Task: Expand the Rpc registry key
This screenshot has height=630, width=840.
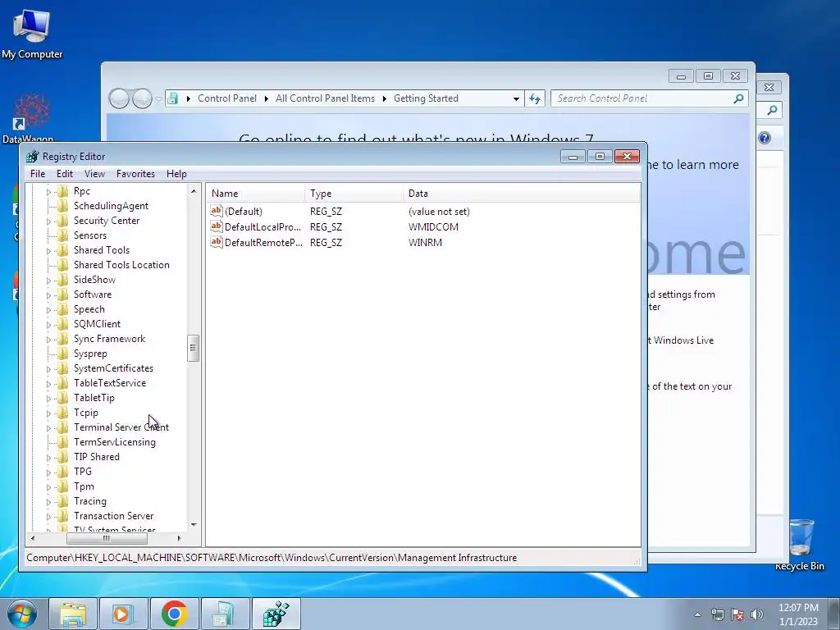Action: pos(48,191)
